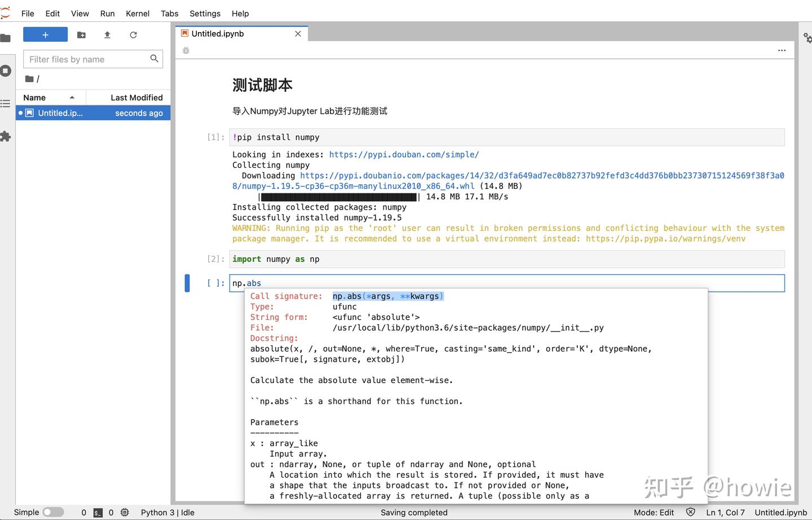Viewport: 812px width, 520px height.
Task: Open the more commands ellipsis menu
Action: pos(782,50)
